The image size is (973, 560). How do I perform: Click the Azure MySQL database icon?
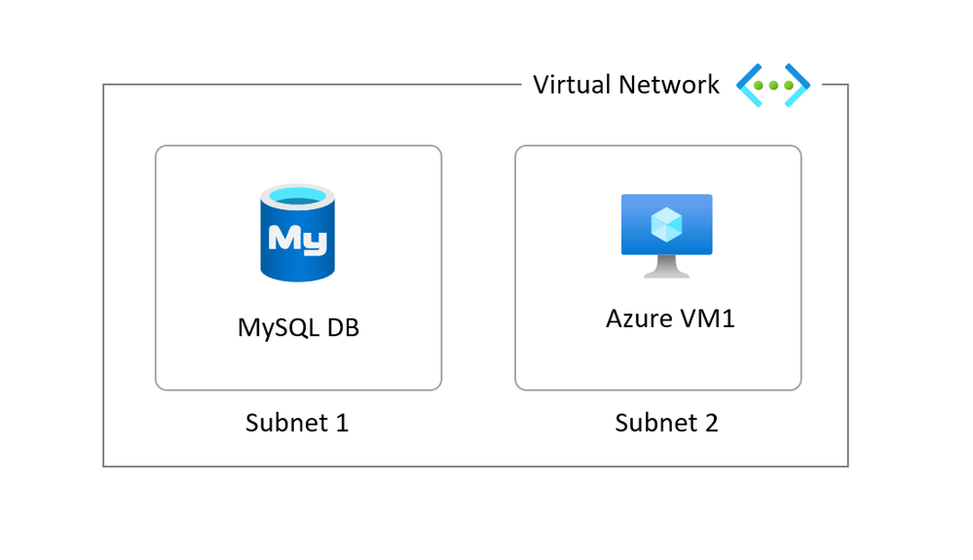coord(297,233)
